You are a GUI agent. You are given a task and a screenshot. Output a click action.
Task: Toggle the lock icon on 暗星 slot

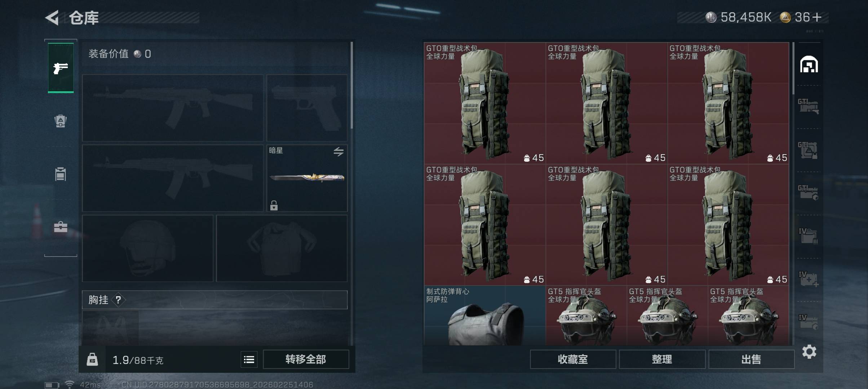pyautogui.click(x=274, y=205)
